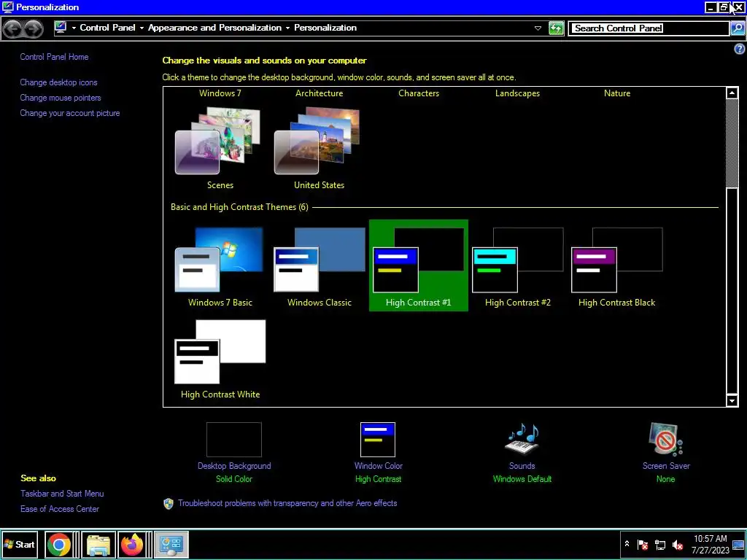Click the theme list scroll down arrow
Screen dimensions: 747x560
(732, 401)
